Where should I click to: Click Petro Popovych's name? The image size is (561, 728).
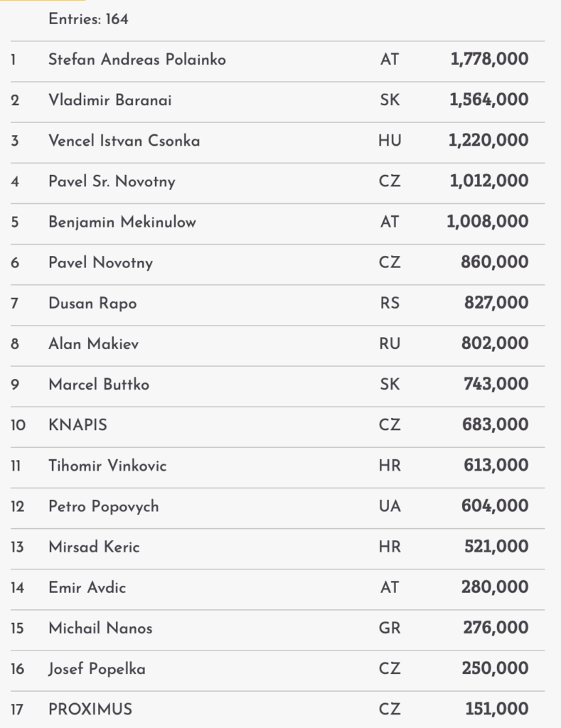tap(103, 506)
